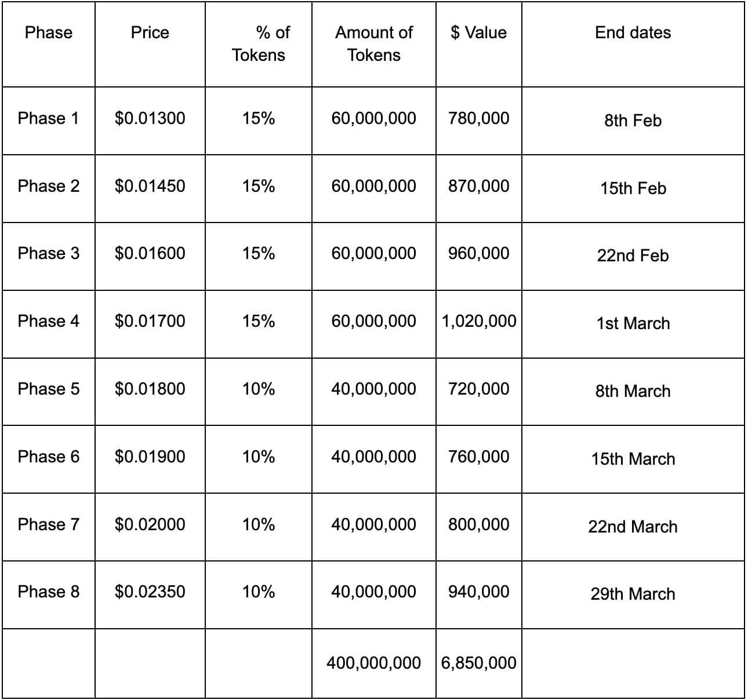Select the 400,000,000 total tokens cell
Screen dimensions: 748x700
click(x=373, y=663)
